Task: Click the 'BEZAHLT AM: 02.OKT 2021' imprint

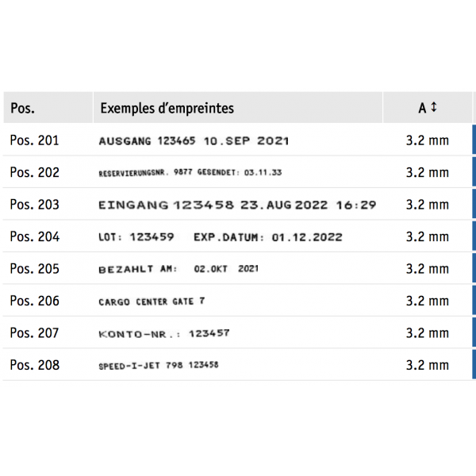Action: 178,270
